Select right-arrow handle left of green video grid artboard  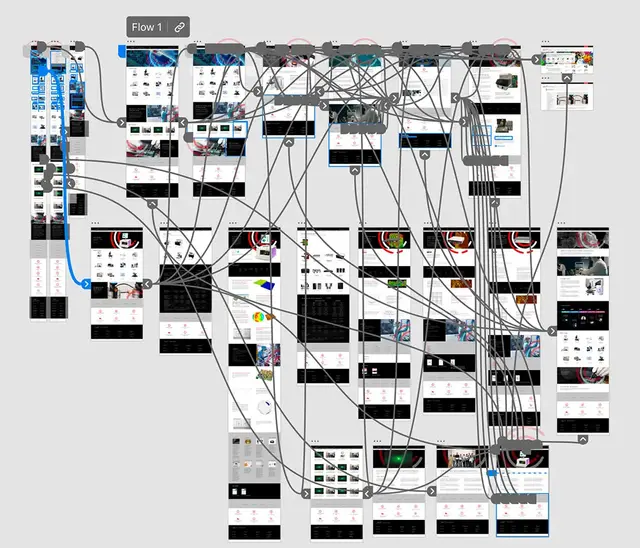(306, 494)
